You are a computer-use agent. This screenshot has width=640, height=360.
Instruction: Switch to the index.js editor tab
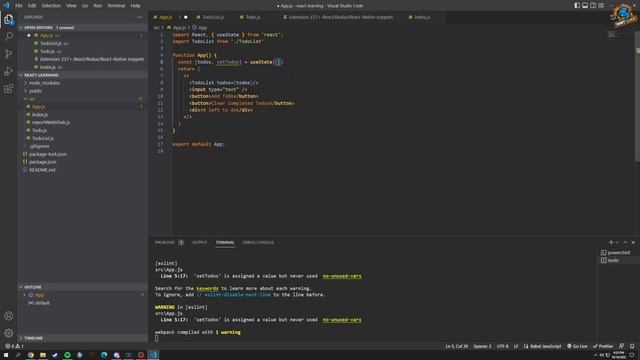click(422, 17)
